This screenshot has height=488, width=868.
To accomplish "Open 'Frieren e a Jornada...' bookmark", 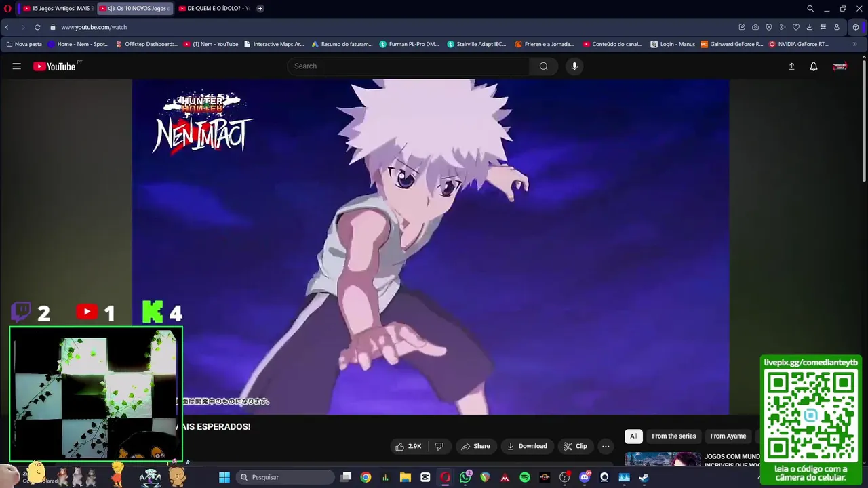I will pyautogui.click(x=545, y=44).
